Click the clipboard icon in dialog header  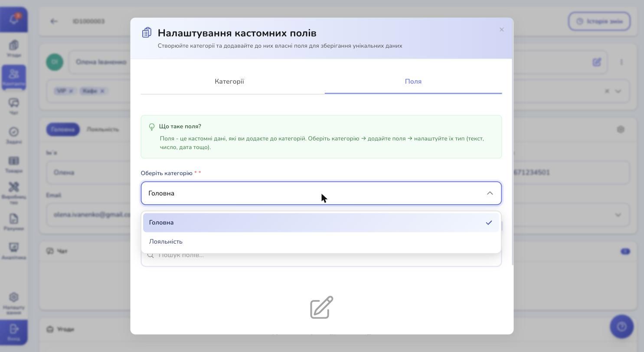pyautogui.click(x=147, y=33)
